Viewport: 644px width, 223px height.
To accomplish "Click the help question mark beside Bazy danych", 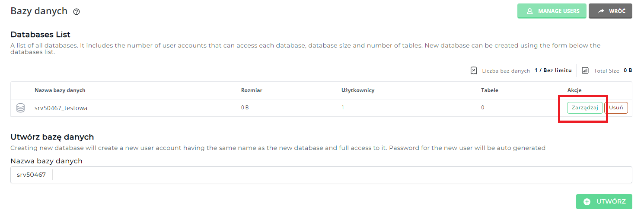I will click(x=77, y=12).
